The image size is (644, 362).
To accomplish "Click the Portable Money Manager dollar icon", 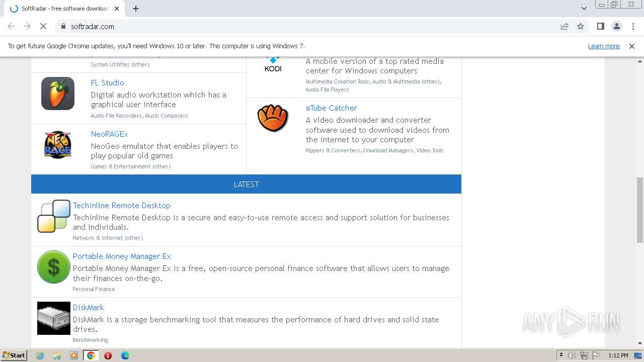I will click(x=54, y=267).
